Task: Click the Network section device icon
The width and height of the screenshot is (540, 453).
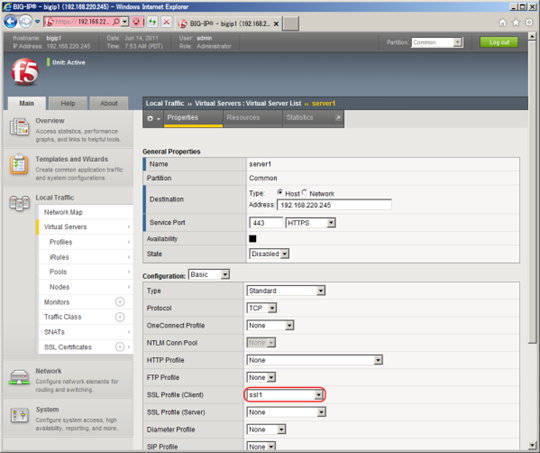Action: click(x=19, y=377)
